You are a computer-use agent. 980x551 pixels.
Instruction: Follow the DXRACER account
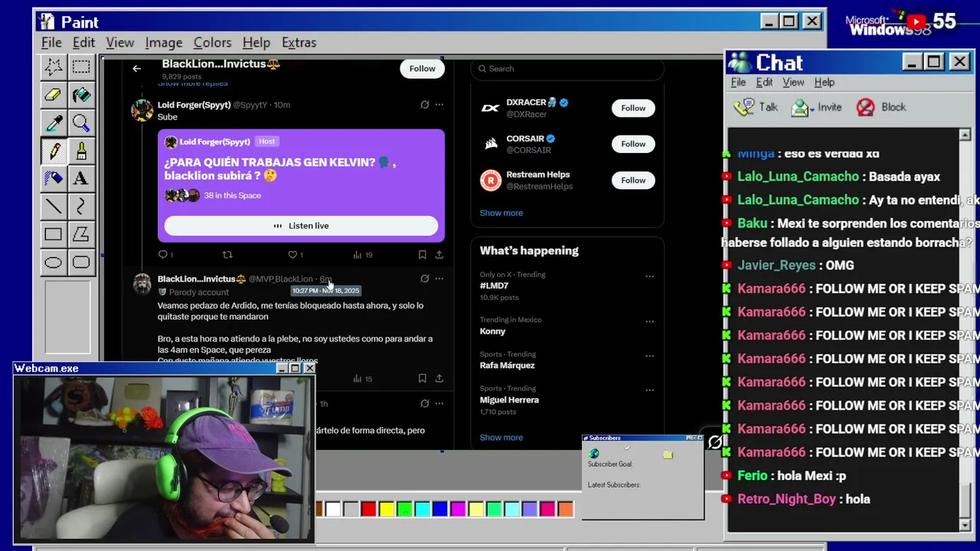tap(633, 108)
